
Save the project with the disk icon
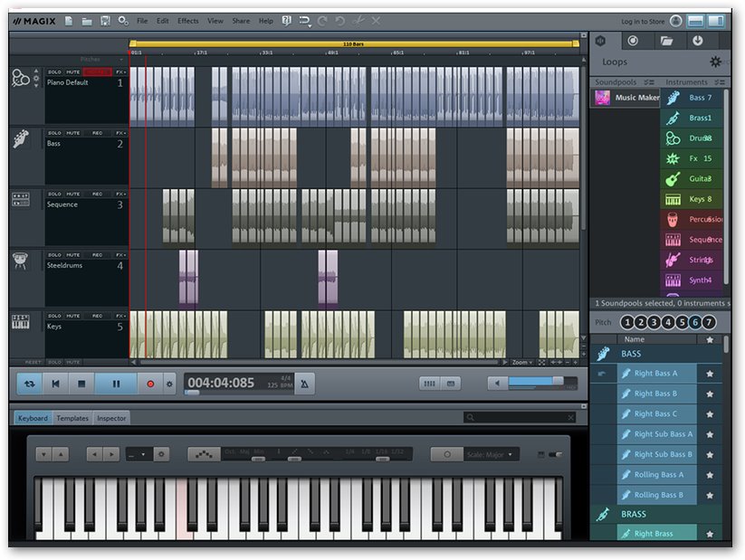click(x=105, y=21)
